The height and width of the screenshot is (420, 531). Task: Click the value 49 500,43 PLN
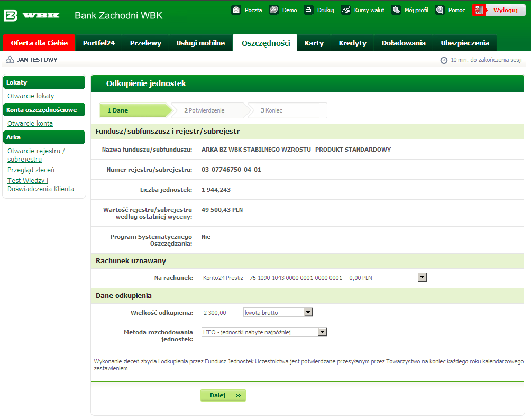click(222, 210)
